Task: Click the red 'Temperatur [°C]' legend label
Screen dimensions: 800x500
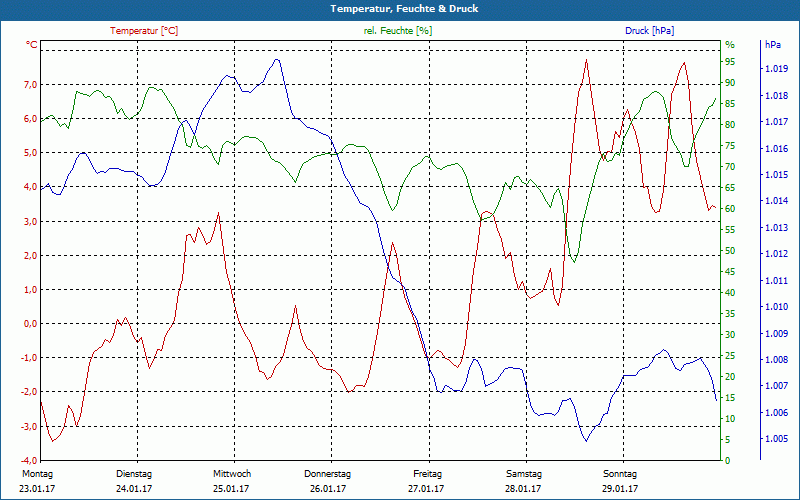Action: point(144,31)
